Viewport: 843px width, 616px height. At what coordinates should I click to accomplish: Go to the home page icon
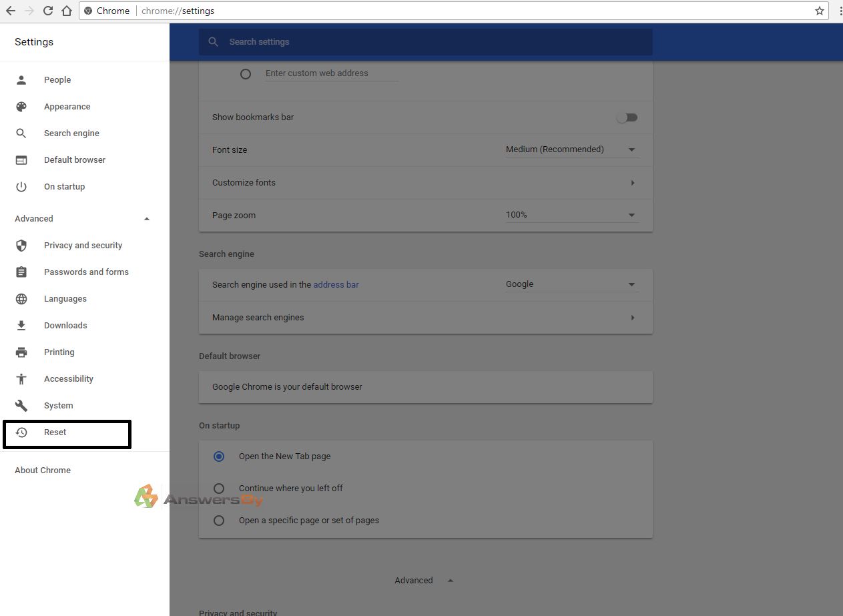click(66, 11)
